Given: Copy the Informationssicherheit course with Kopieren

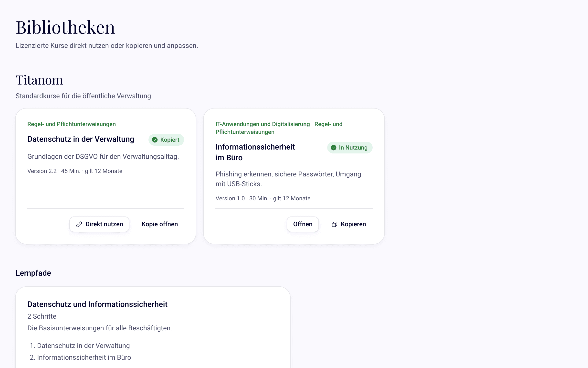Looking at the screenshot, I should click(349, 224).
